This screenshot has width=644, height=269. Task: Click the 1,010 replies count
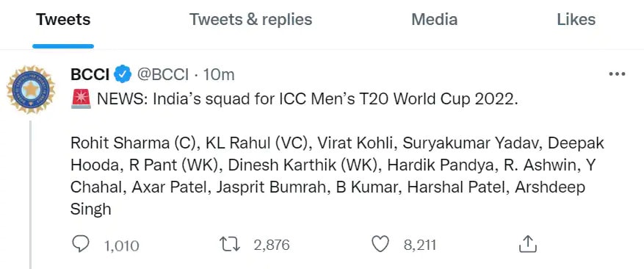tap(122, 245)
